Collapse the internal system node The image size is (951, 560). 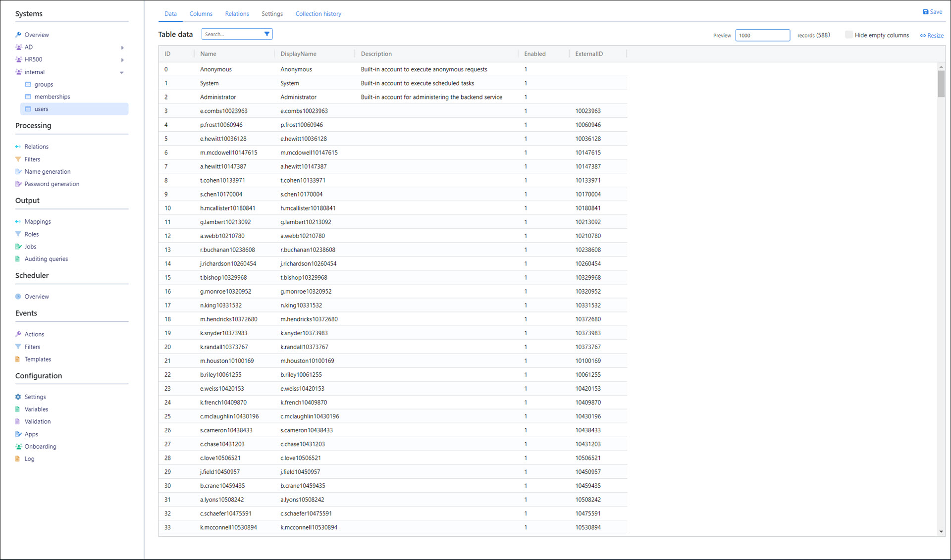click(122, 72)
